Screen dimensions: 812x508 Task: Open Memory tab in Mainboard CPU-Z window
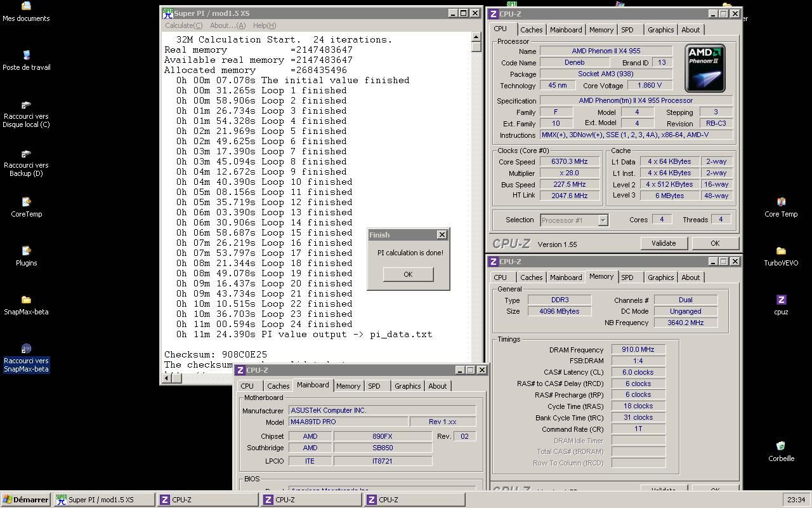348,386
